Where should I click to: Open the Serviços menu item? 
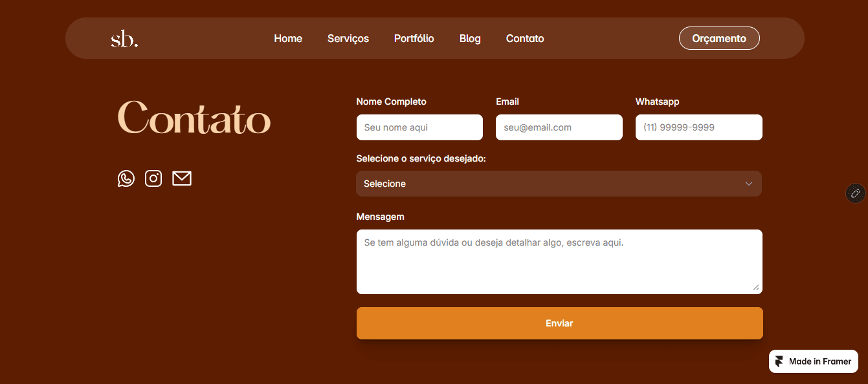[x=348, y=39]
